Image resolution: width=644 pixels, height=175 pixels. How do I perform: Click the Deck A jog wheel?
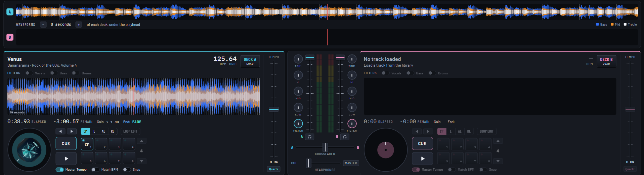[29, 150]
